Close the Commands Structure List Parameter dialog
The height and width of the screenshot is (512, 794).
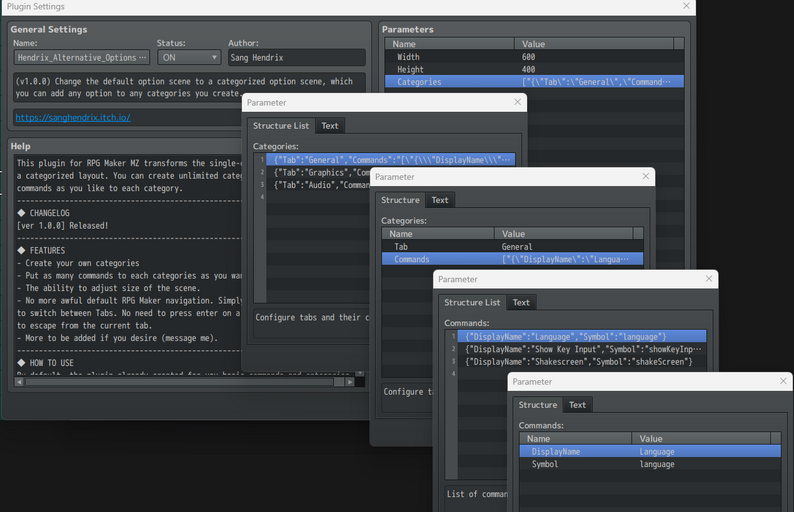tap(708, 279)
